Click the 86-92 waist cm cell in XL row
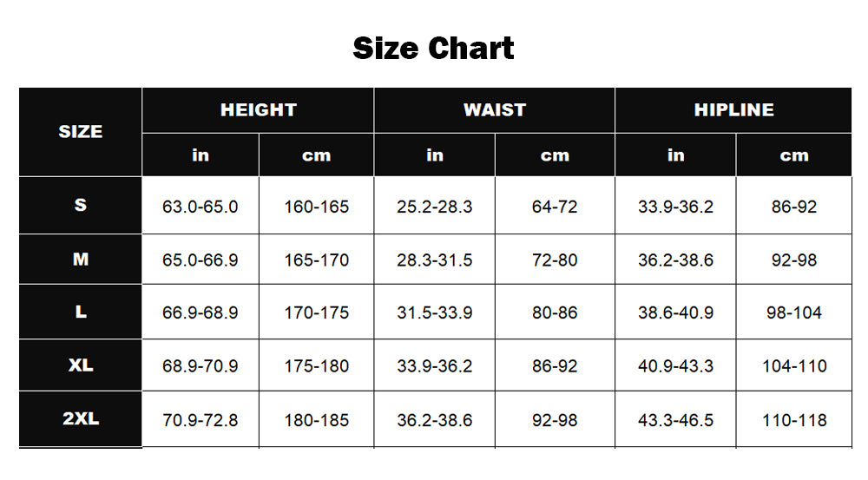This screenshot has height=480, width=868. (555, 366)
